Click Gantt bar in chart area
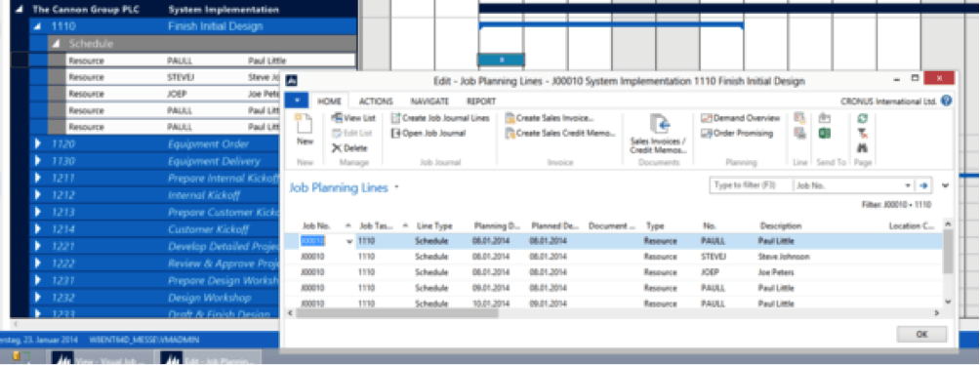This screenshot has height=365, width=980. pyautogui.click(x=502, y=60)
